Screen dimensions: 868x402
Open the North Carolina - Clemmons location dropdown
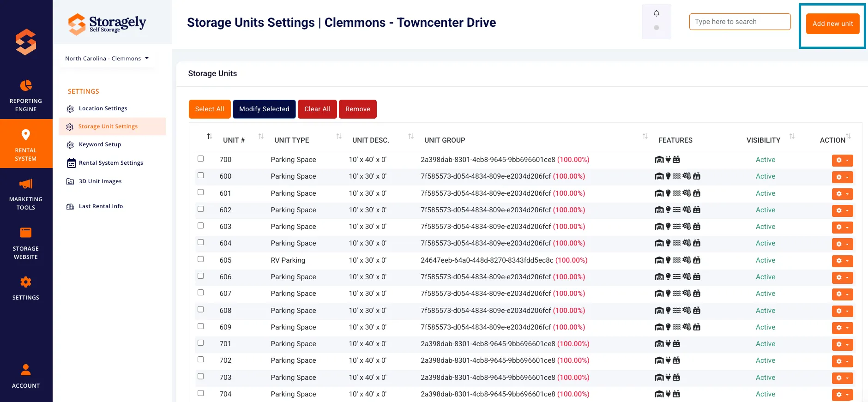point(107,59)
